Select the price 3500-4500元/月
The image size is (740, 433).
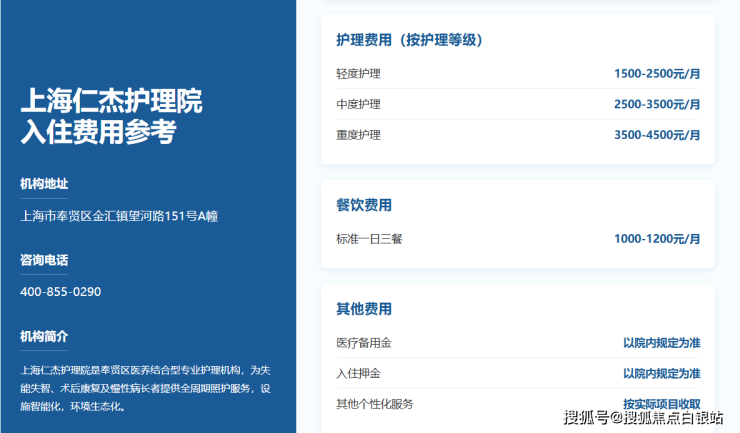[x=657, y=135]
